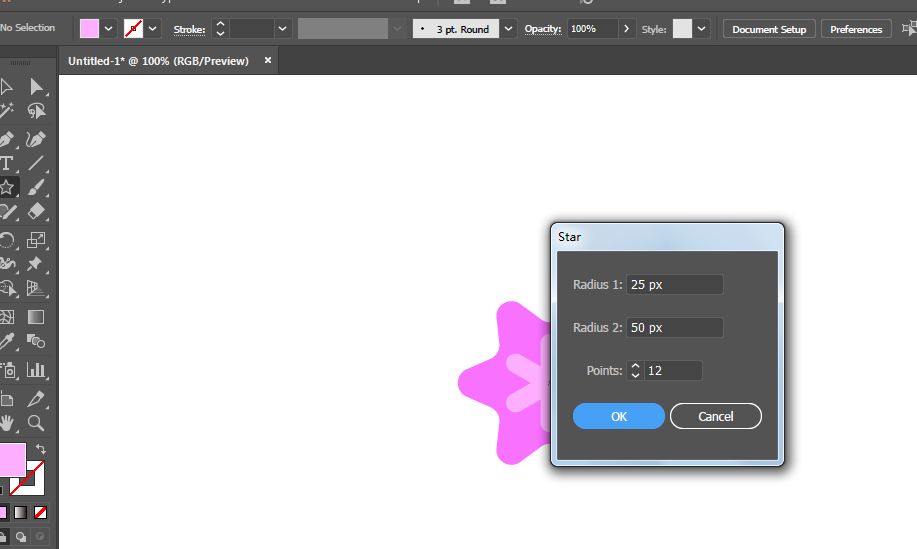Image resolution: width=917 pixels, height=549 pixels.
Task: Set paint mode to Gradient
Action: (20, 513)
